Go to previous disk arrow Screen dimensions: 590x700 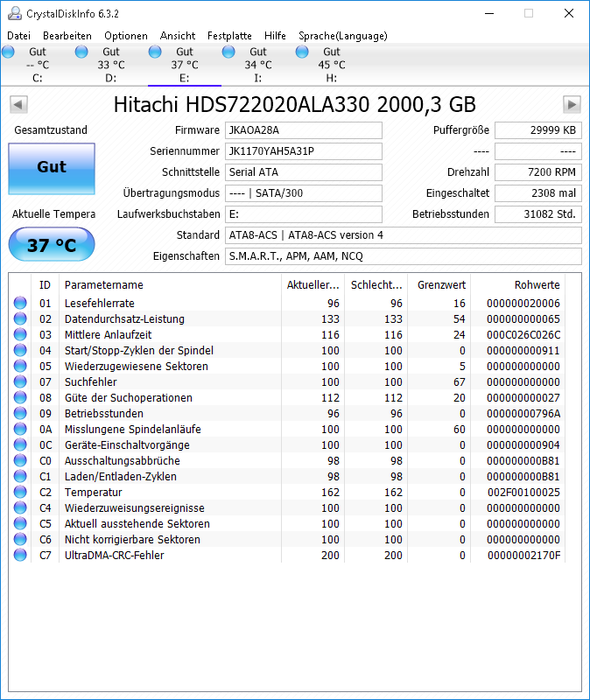click(x=18, y=105)
